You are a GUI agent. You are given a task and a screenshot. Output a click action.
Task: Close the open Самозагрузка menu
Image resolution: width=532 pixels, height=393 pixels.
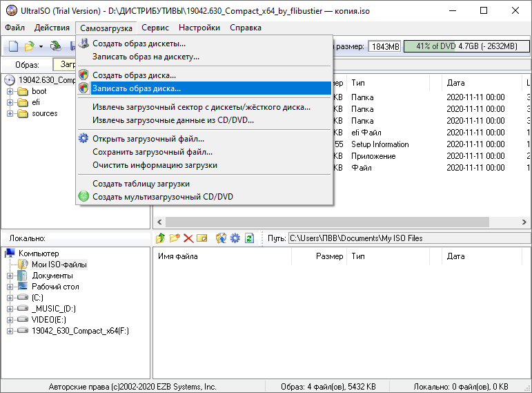106,28
